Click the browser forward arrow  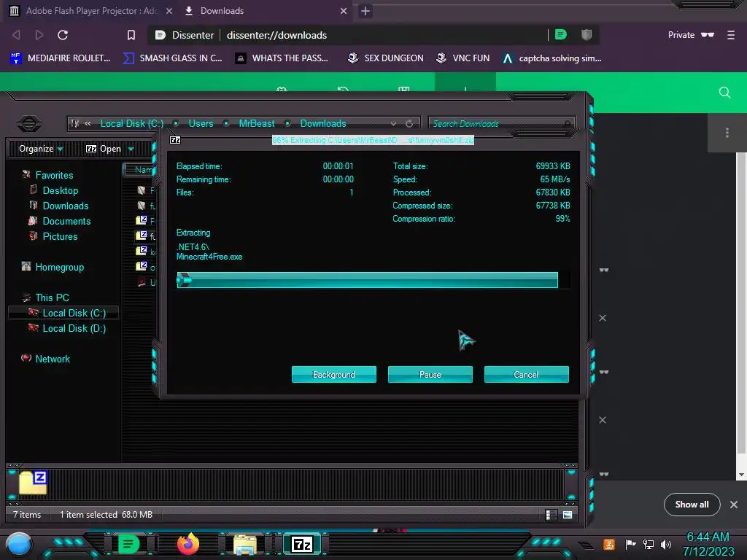point(39,35)
